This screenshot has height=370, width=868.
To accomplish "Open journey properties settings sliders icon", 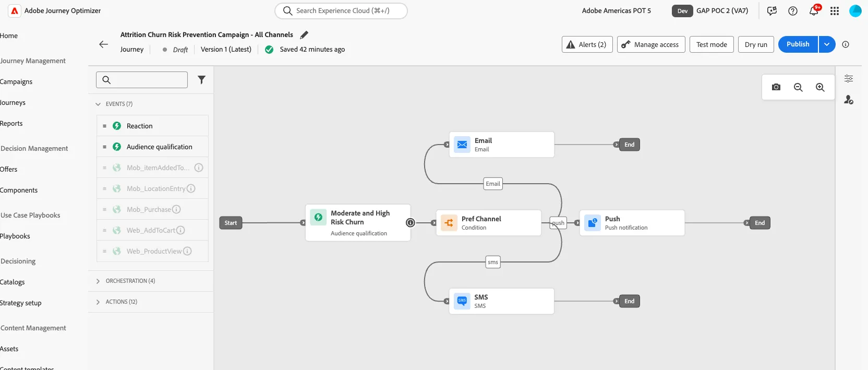I will (x=849, y=79).
